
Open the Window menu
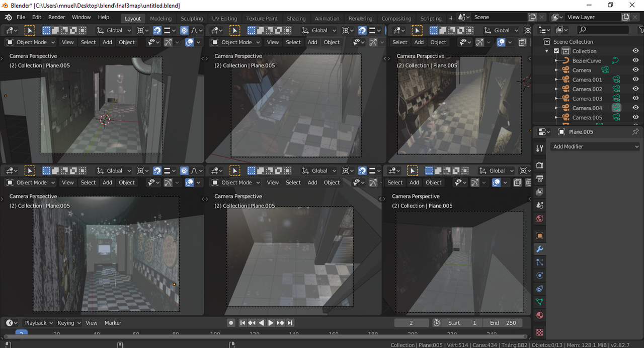81,17
